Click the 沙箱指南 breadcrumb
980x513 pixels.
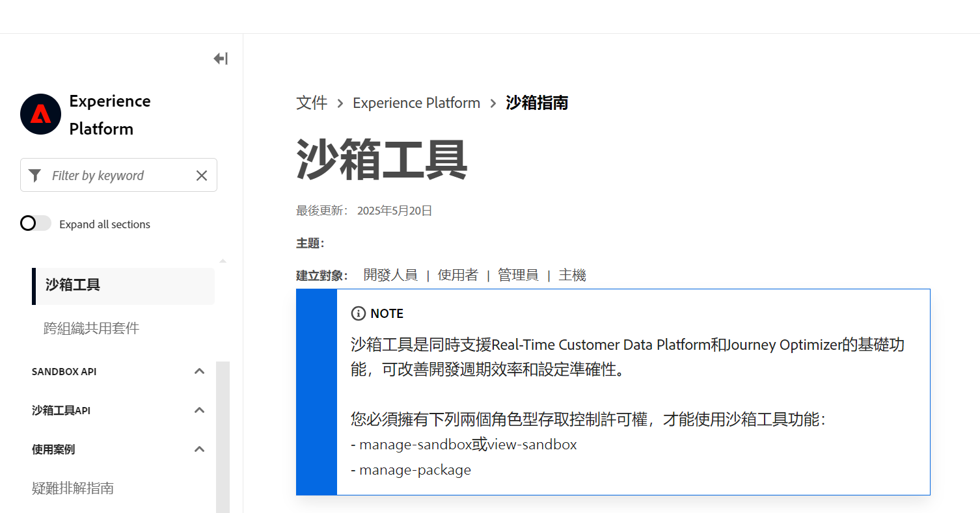point(537,103)
